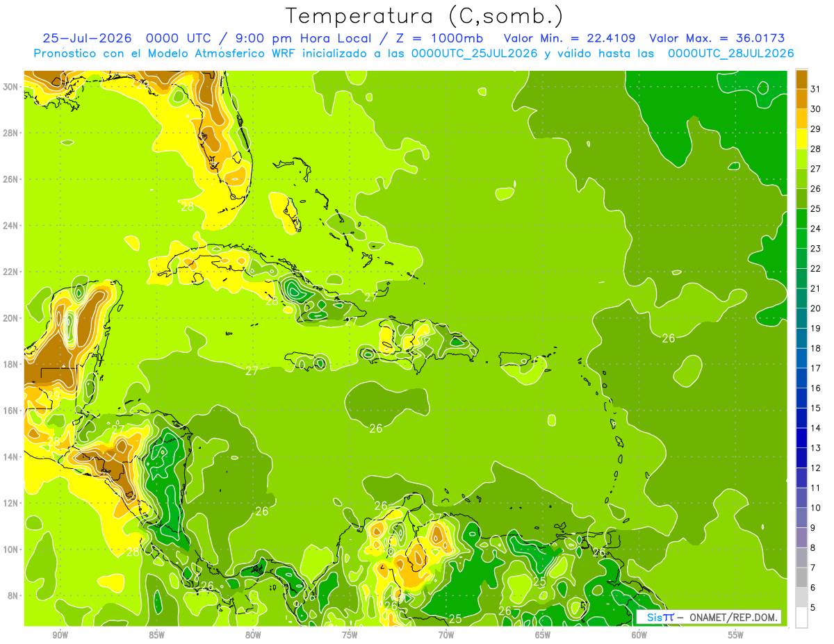The width and height of the screenshot is (834, 644).
Task: Click the legend value 18
Action: pos(816,348)
